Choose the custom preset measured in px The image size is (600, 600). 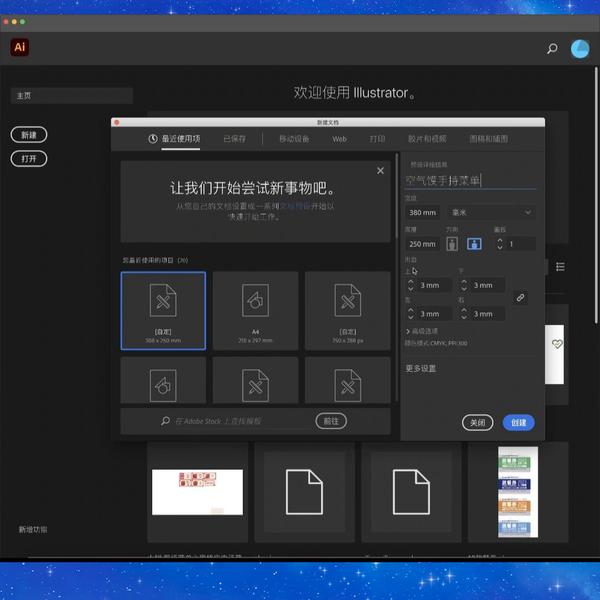(x=347, y=311)
